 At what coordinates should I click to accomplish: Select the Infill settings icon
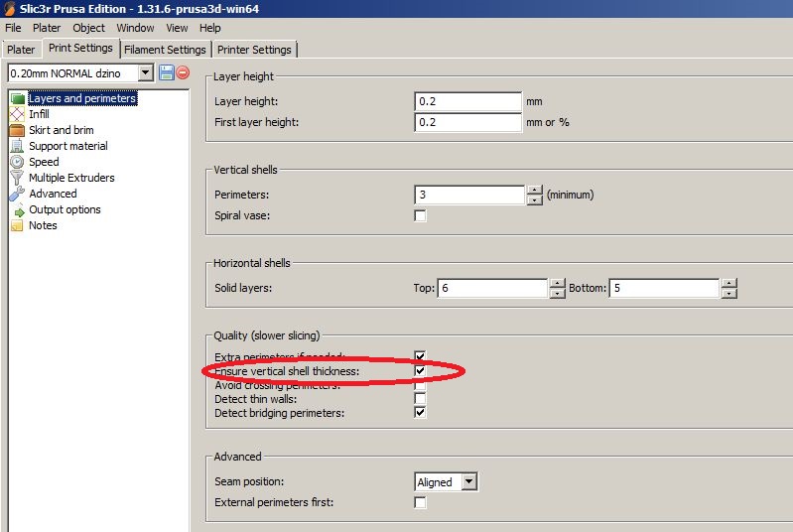coord(17,114)
